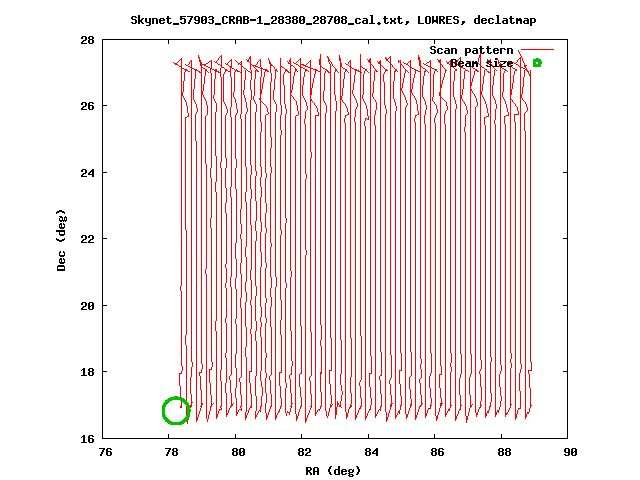This screenshot has height=480, width=640.
Task: Click the "RA (deg)" x-axis label
Action: (x=333, y=470)
